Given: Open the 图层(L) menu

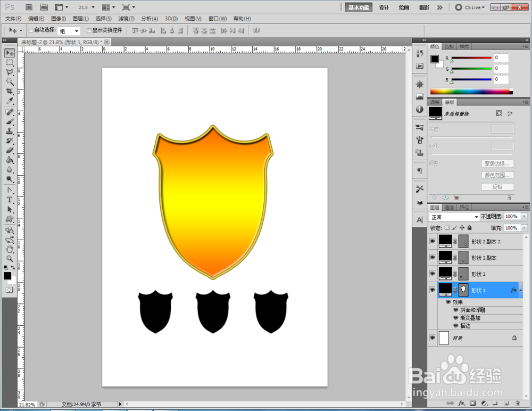Looking at the screenshot, I should click(x=81, y=19).
